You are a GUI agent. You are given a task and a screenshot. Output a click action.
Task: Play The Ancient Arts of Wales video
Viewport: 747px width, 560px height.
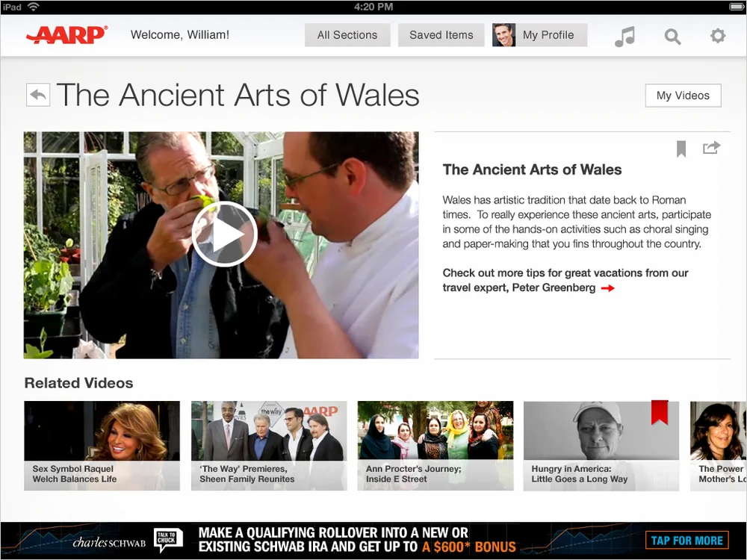[x=224, y=234]
